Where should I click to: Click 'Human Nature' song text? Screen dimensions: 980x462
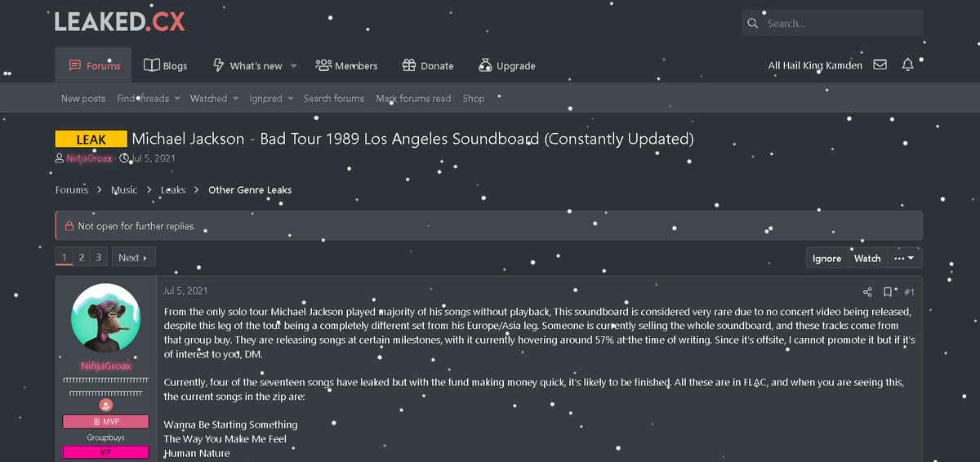[x=197, y=453]
